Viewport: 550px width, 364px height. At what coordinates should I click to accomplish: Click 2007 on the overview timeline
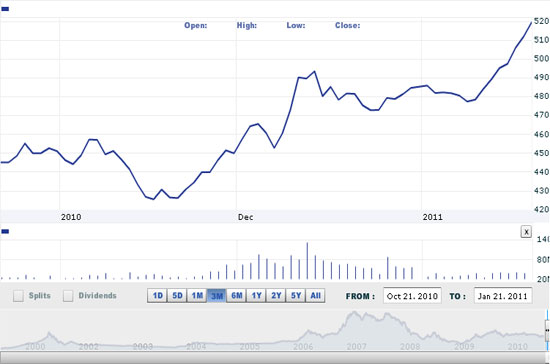click(x=356, y=346)
